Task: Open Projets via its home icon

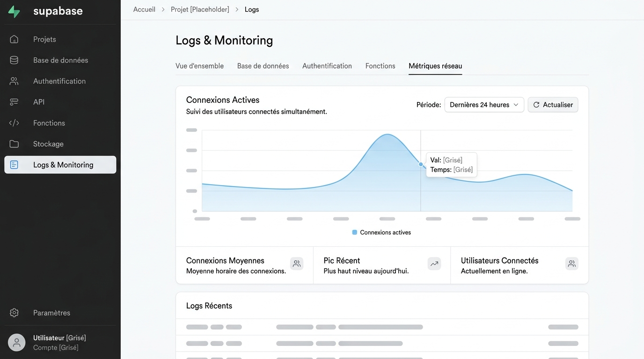Action: pos(14,39)
